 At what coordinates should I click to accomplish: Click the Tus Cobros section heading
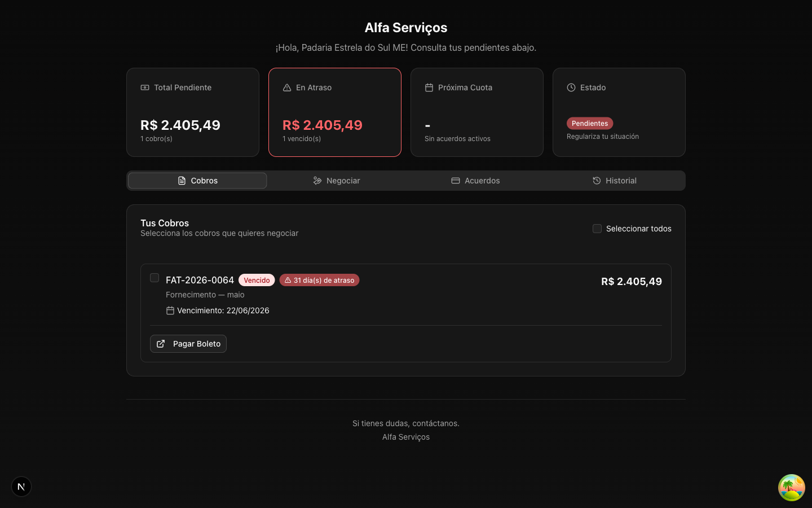[165, 223]
